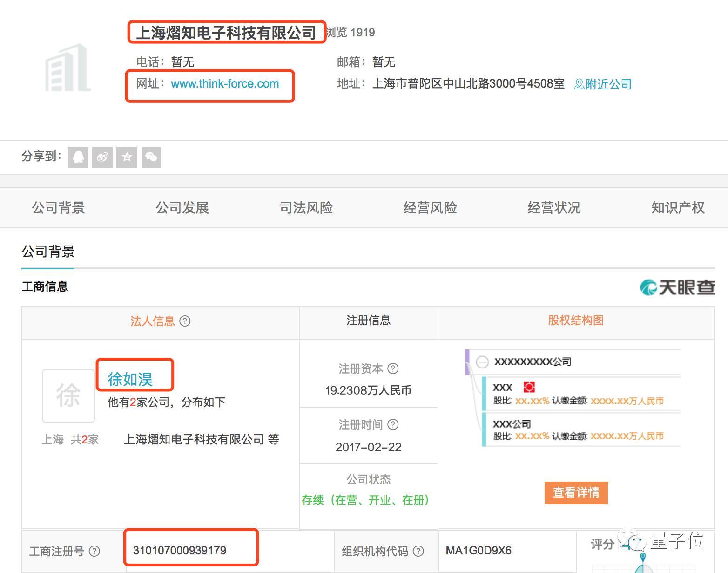This screenshot has height=573, width=728.
Task: Open the 公司发展 navigation tab
Action: (x=182, y=208)
